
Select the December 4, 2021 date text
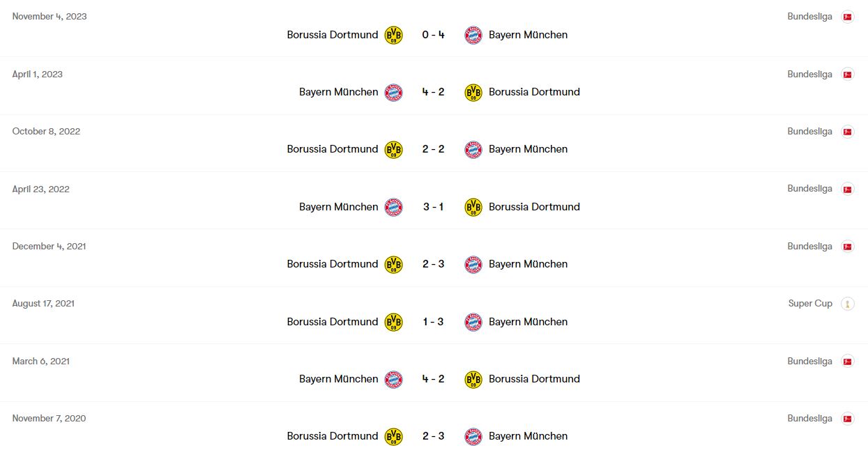tap(49, 247)
